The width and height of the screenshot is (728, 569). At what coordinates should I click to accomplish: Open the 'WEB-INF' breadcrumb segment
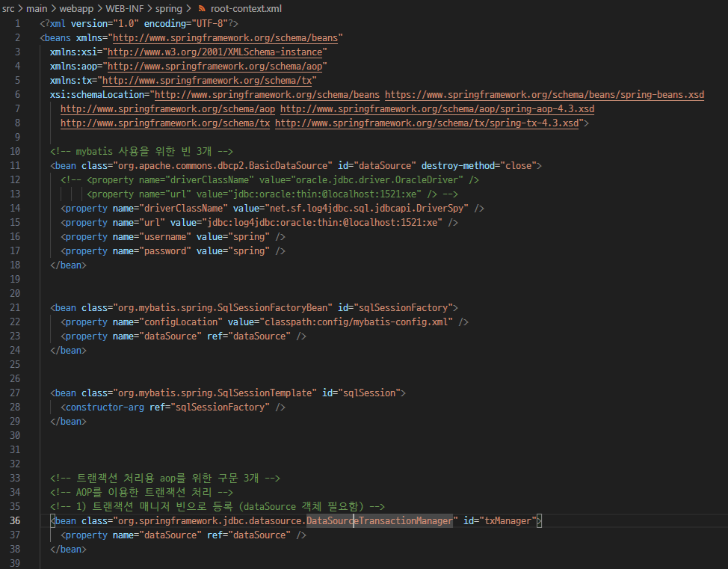tap(124, 8)
